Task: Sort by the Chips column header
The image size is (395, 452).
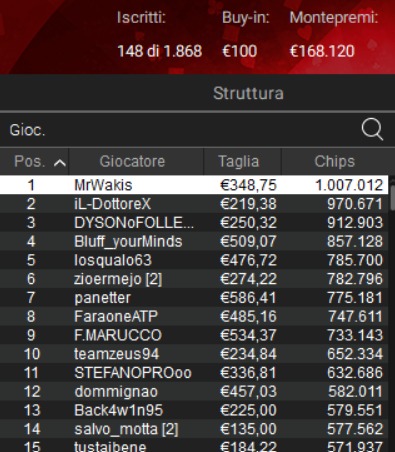Action: click(x=335, y=161)
